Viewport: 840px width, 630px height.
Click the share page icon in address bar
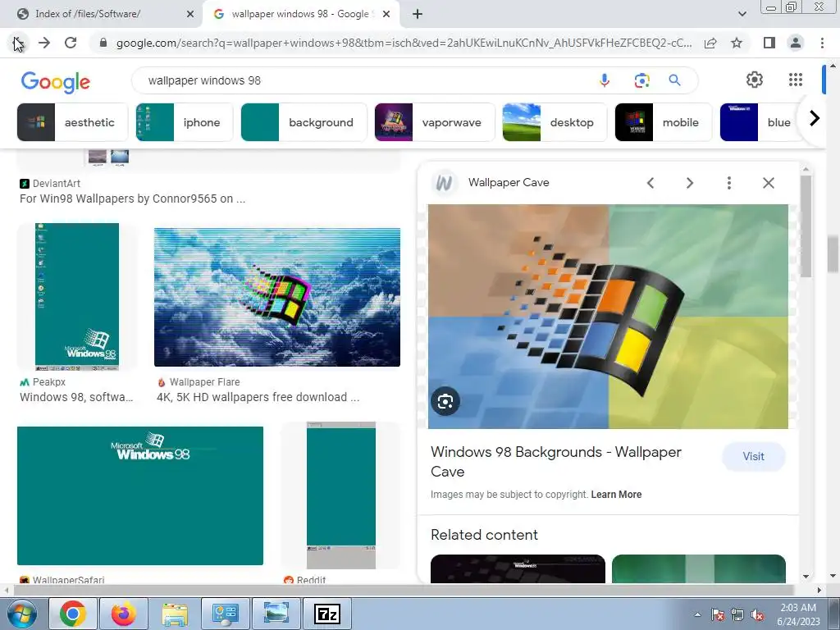[710, 43]
